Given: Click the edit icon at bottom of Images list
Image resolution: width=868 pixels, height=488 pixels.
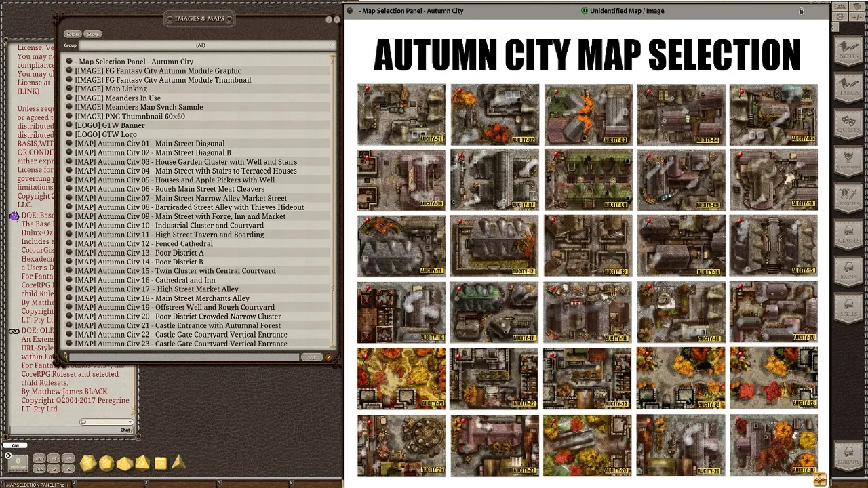Looking at the screenshot, I should pyautogui.click(x=329, y=357).
